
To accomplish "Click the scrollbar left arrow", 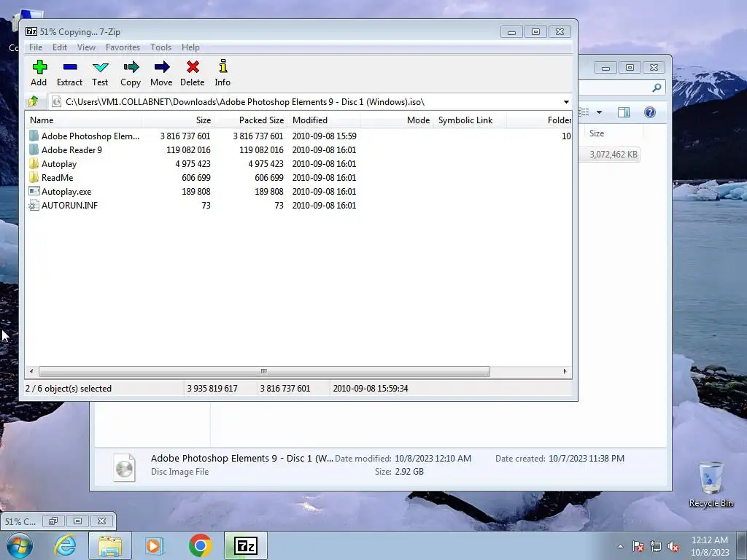I will click(31, 371).
